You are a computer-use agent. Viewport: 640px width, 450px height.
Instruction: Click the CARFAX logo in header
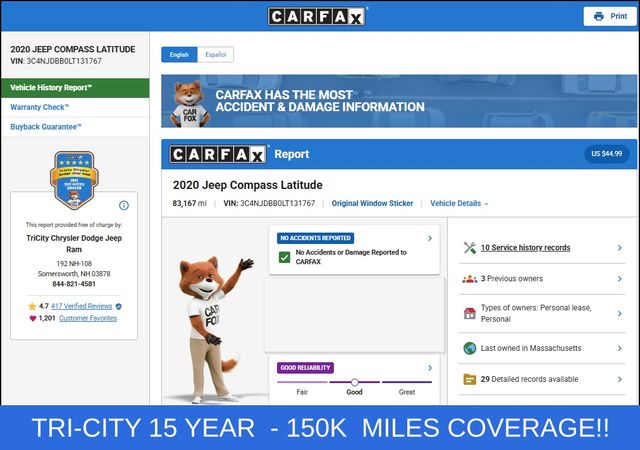tap(318, 16)
